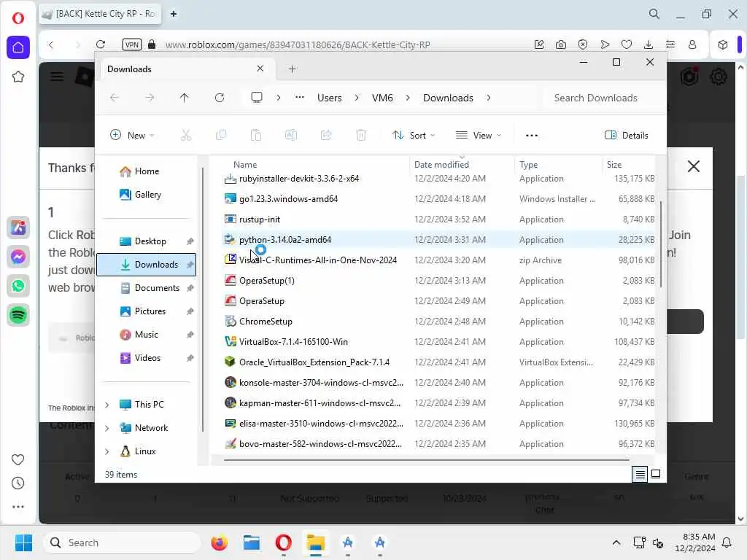The height and width of the screenshot is (560, 747).
Task: Open the Opera easy setup sliders icon
Action: 670,44
